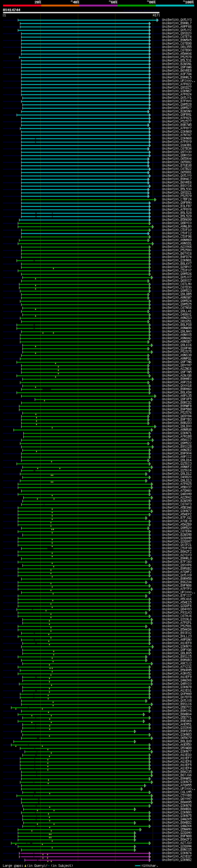Click the cyan alignment bar for UniRef100_Q05JY3
Screen dimensions: 197x868
(x=88, y=20)
